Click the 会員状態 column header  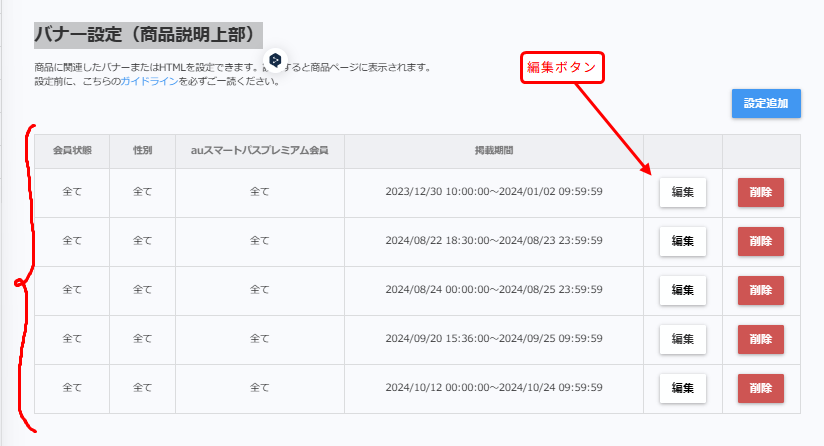[x=72, y=152]
